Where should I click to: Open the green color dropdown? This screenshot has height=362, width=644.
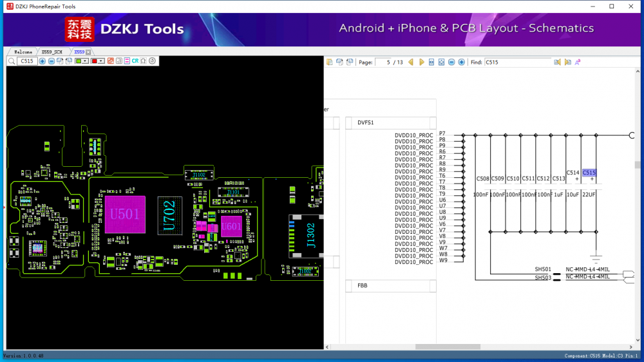[86, 61]
